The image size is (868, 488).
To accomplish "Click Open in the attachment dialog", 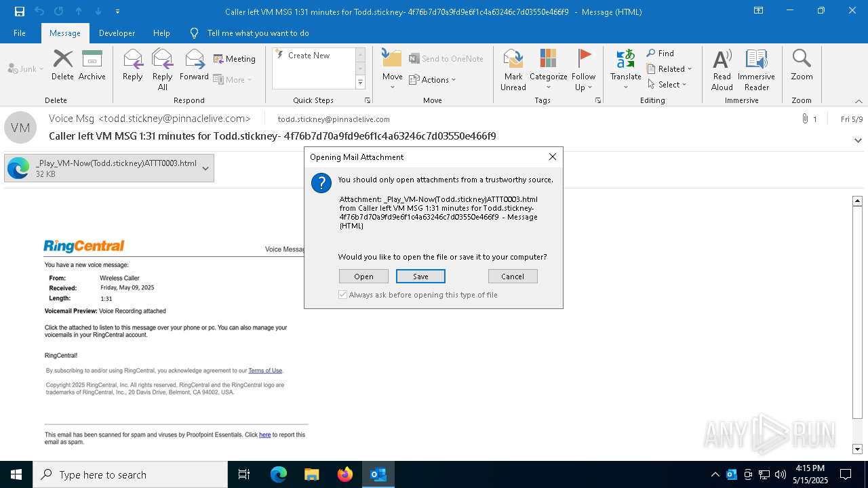I will [x=363, y=277].
